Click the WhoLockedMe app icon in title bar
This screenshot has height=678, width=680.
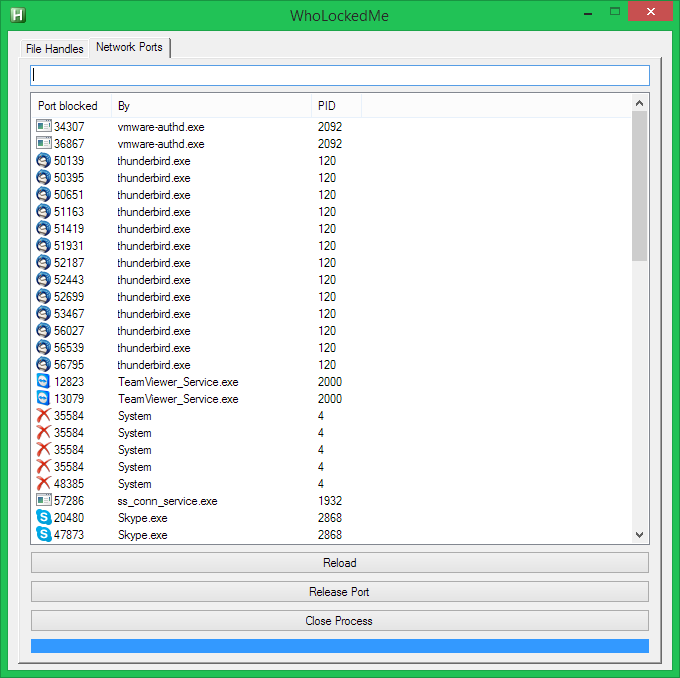pos(18,15)
